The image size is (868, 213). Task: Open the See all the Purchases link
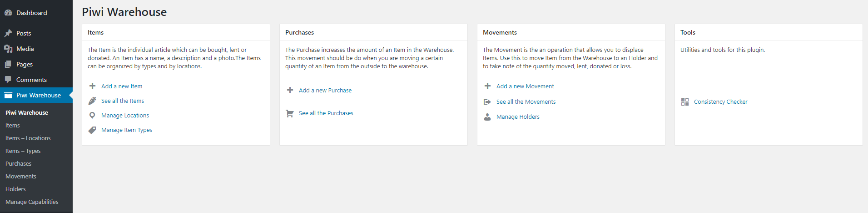pos(326,113)
